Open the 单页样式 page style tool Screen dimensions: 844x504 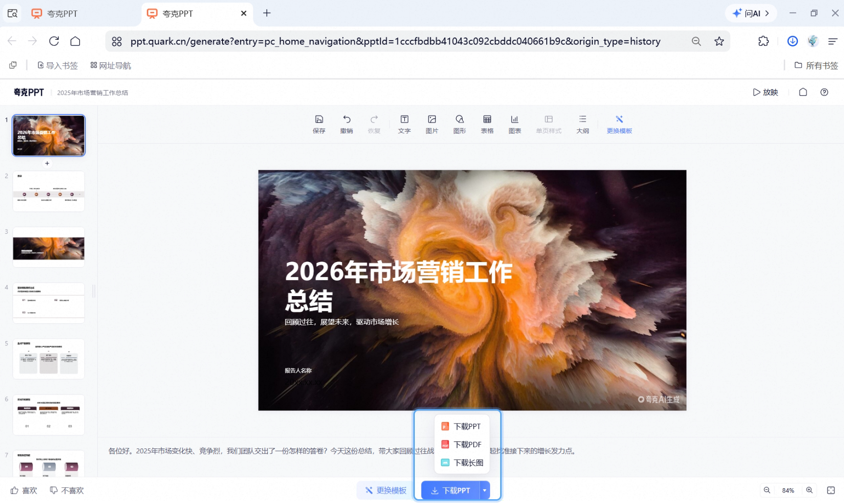[549, 124]
